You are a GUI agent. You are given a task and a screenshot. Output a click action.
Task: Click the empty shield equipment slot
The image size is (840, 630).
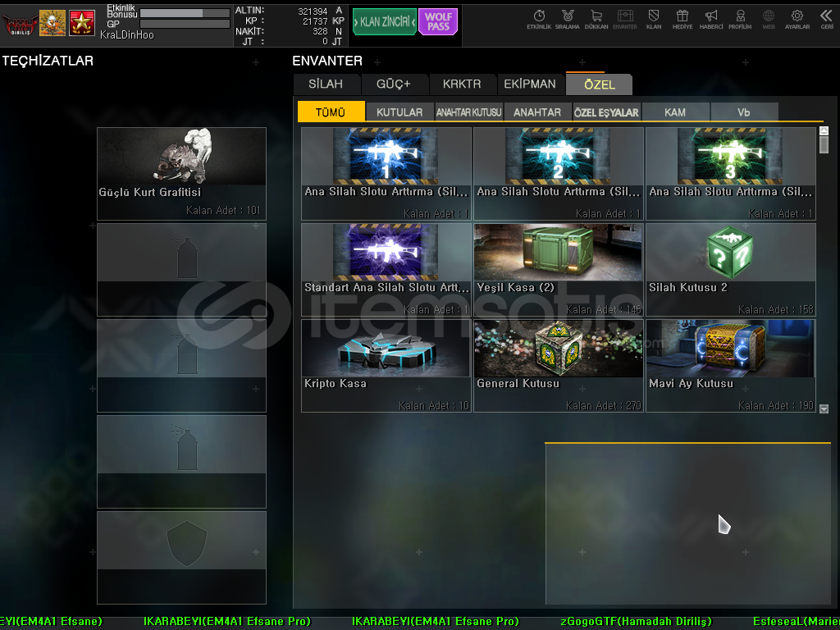point(181,558)
